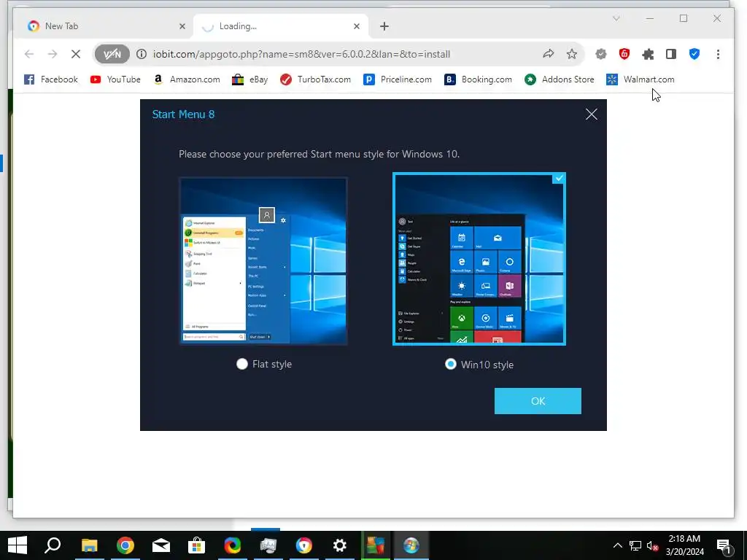Image resolution: width=747 pixels, height=560 pixels.
Task: Click the VPN badge in address bar
Action: coord(112,54)
